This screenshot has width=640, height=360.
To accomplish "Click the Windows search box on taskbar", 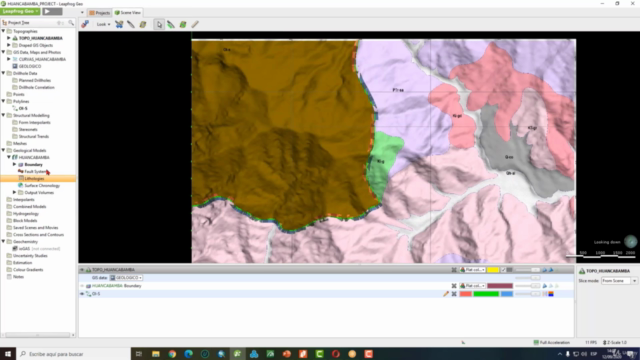I will point(73,354).
